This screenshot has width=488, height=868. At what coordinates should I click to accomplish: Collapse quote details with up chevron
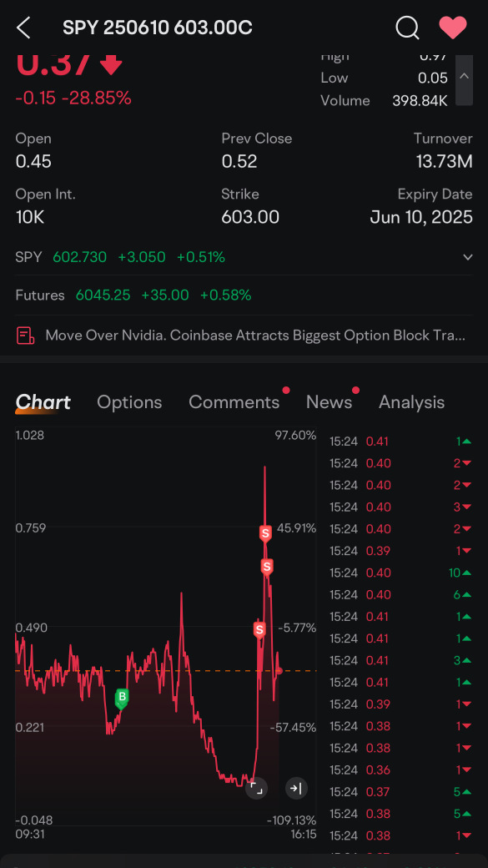tap(464, 77)
